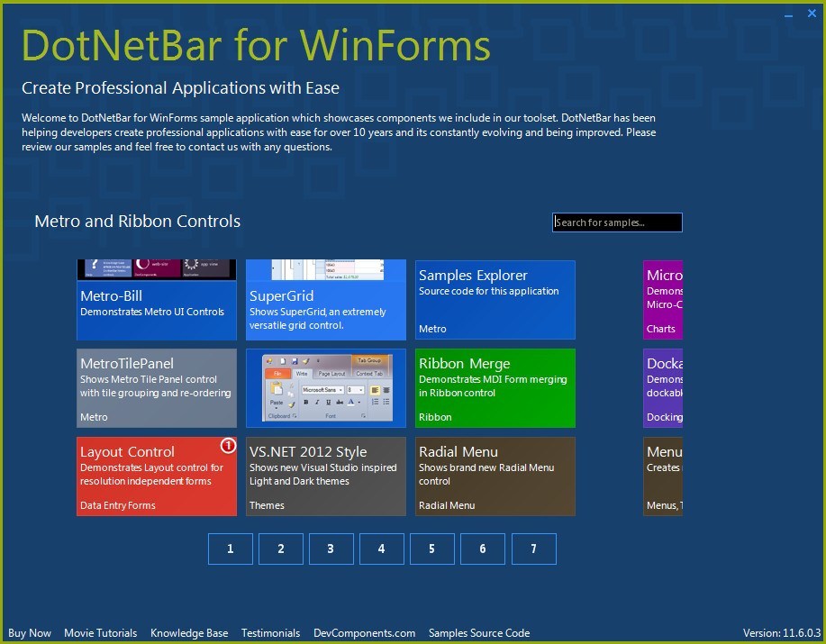Close the DotNetBar window
Screen dimensions: 826x644
coord(812,14)
